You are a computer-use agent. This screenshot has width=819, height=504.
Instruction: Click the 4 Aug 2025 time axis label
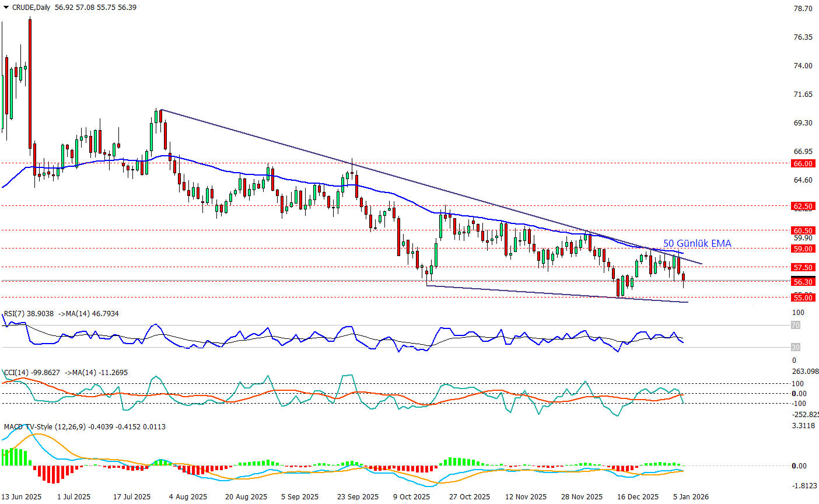(188, 496)
